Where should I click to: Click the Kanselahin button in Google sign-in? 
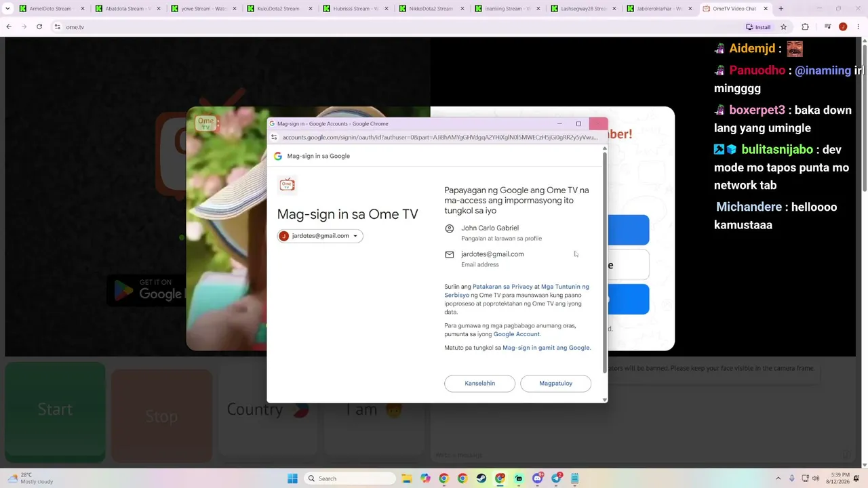click(479, 384)
